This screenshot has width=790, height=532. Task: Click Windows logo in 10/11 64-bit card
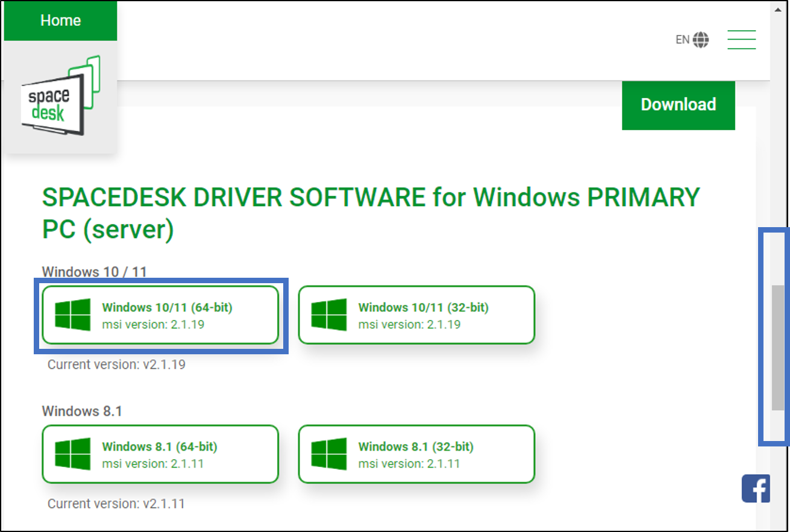[x=72, y=315]
